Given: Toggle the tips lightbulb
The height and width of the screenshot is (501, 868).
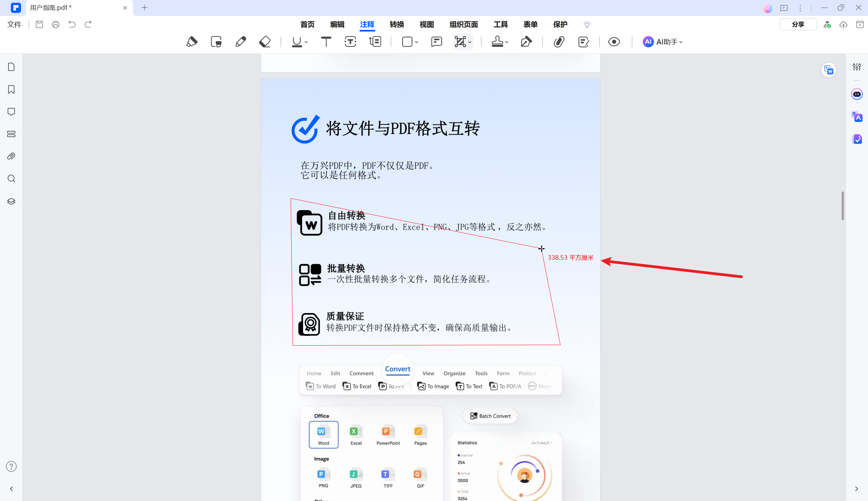Looking at the screenshot, I should (586, 24).
